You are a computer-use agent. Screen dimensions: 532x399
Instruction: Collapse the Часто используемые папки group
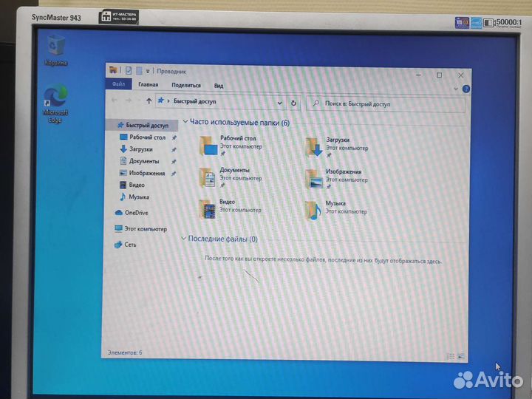(185, 121)
